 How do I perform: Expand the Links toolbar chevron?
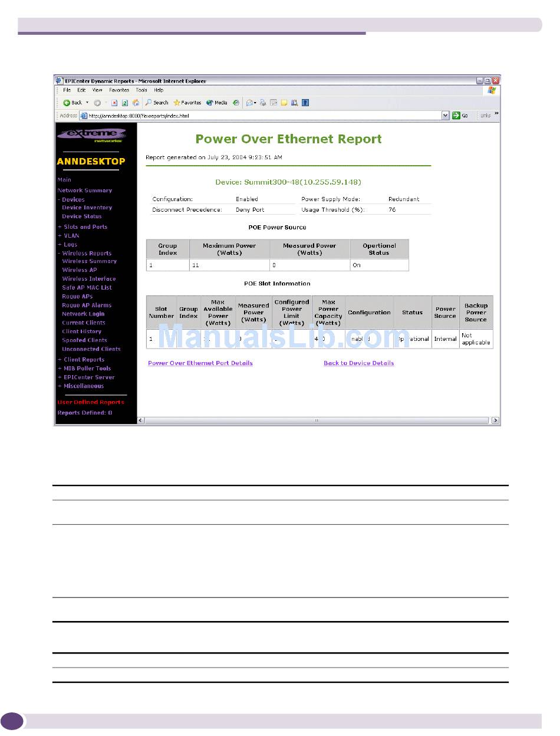click(496, 114)
